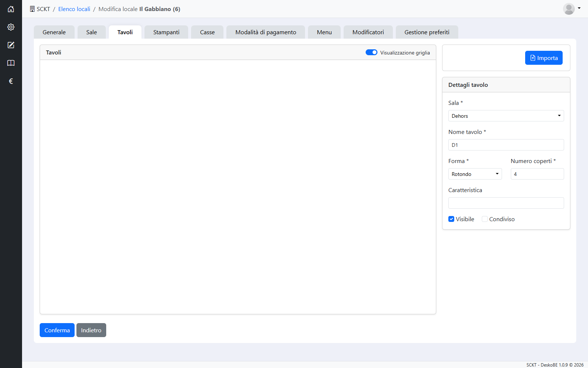
Task: Uncheck the Visibile checkbox
Action: [451, 219]
